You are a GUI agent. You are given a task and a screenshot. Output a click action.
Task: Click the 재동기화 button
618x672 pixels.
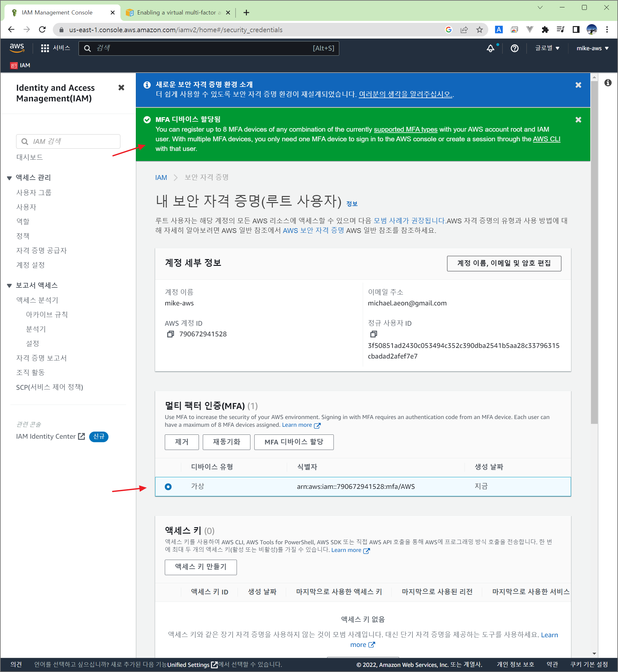(x=226, y=442)
